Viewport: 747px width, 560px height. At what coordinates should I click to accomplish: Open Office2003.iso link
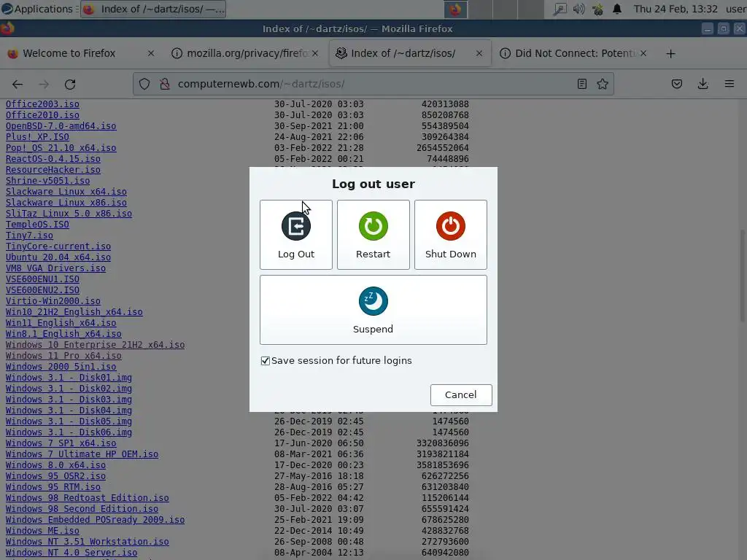[x=42, y=104]
